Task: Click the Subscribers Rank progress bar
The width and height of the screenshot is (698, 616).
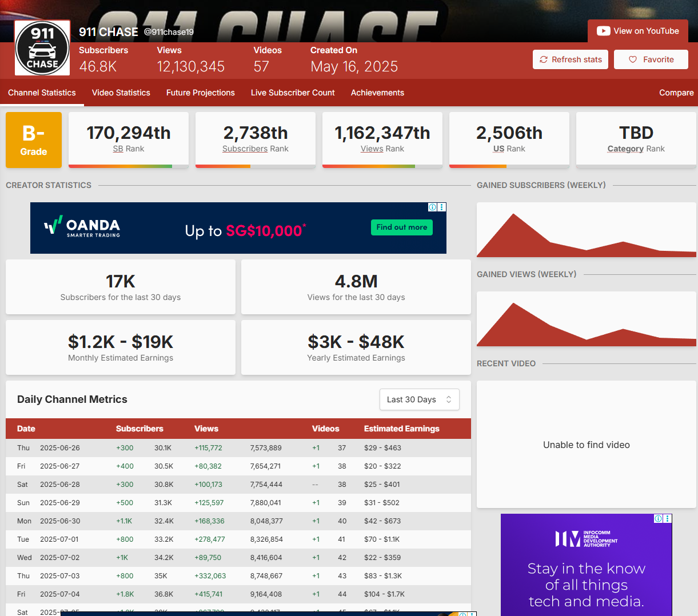Action: coord(256,166)
